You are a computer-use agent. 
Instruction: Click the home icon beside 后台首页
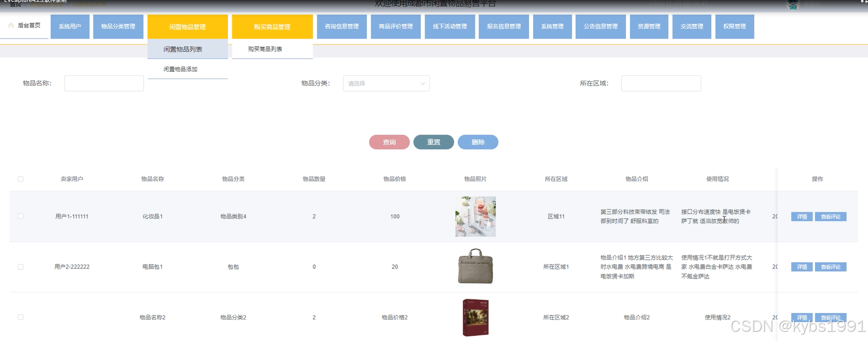[x=11, y=25]
